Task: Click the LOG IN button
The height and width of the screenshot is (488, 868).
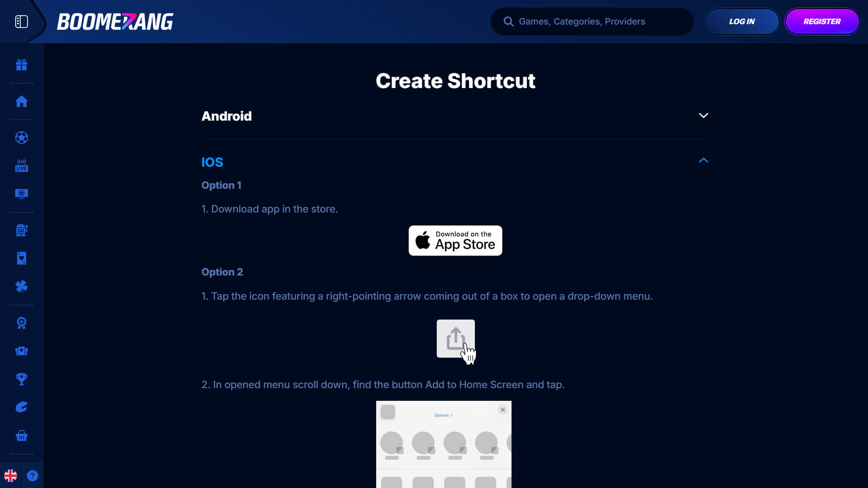Action: [742, 22]
